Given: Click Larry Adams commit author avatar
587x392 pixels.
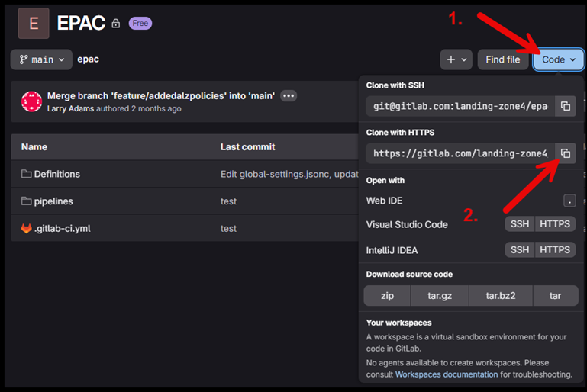Looking at the screenshot, I should (32, 101).
